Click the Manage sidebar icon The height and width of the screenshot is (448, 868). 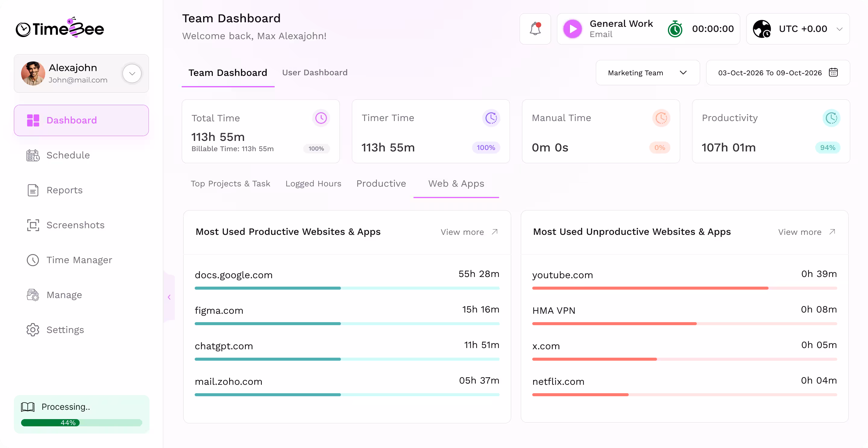coord(33,295)
